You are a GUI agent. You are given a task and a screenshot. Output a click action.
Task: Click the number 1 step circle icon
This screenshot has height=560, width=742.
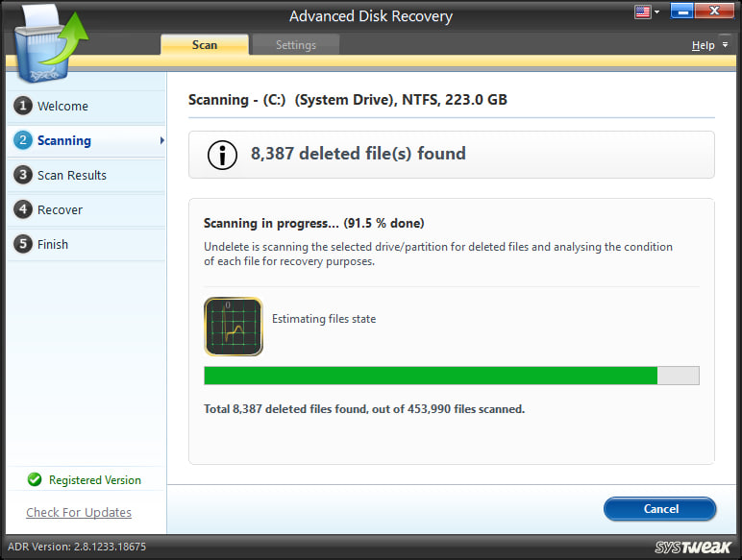pyautogui.click(x=23, y=106)
